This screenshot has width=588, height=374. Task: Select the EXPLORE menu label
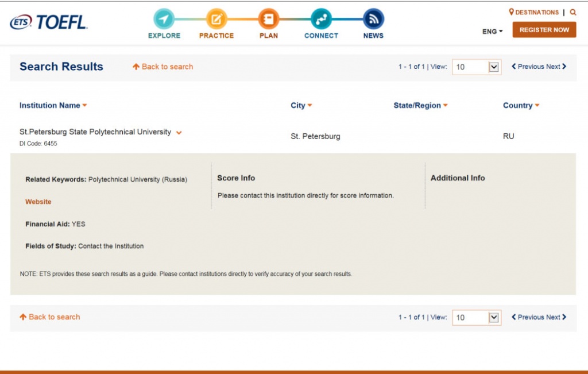pyautogui.click(x=164, y=36)
